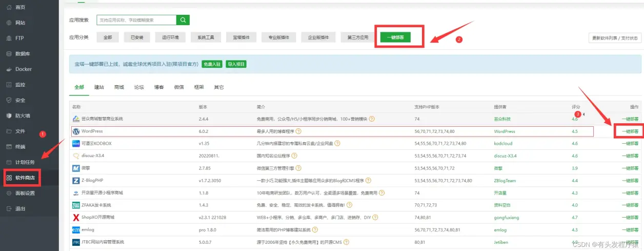Viewport: 644px width, 251px height.
Task: Click the 开店星开源小程序商城 name text
Action: (x=102, y=193)
